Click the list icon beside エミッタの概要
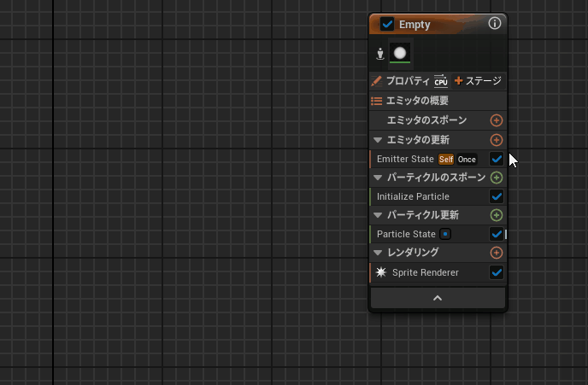Image resolution: width=588 pixels, height=385 pixels. coord(377,101)
